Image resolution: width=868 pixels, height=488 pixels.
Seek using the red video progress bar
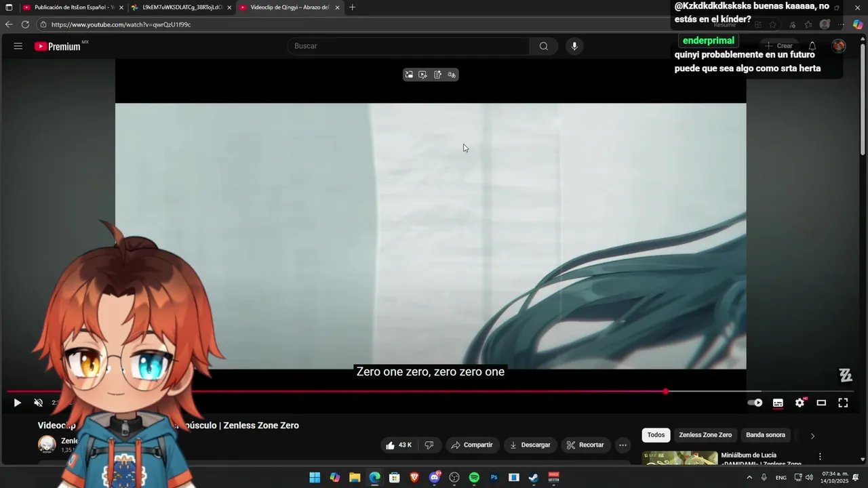[x=430, y=392]
